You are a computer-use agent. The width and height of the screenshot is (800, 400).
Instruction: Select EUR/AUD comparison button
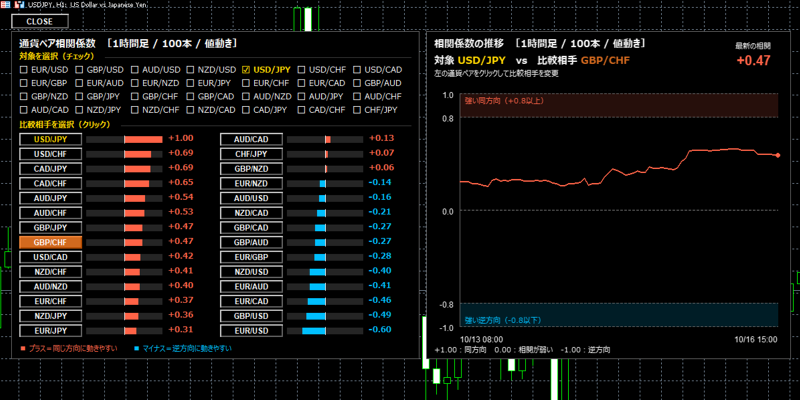pos(252,287)
